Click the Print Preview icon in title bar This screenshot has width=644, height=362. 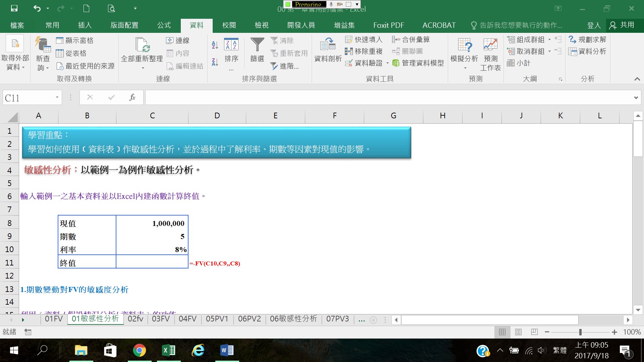point(111,8)
